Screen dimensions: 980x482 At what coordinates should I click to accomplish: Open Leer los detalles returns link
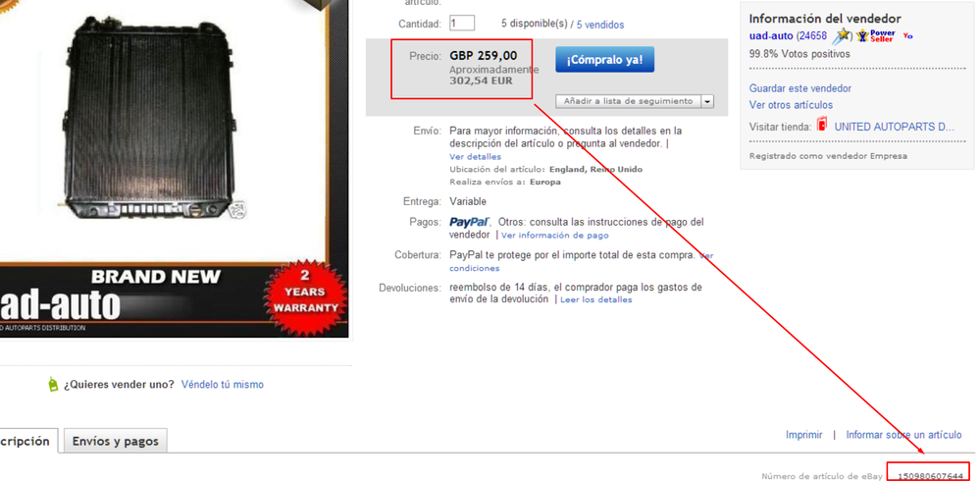595,300
